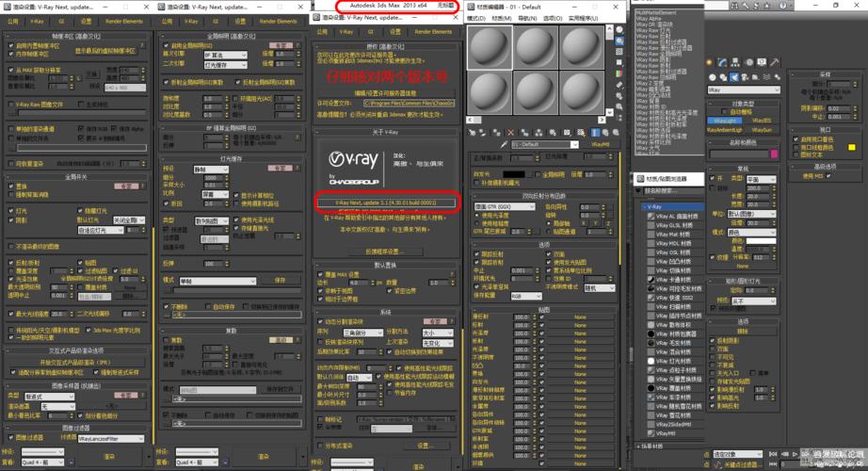Image resolution: width=868 pixels, height=471 pixels.
Task: Open 模式(D) menu in material editor
Action: [x=476, y=18]
